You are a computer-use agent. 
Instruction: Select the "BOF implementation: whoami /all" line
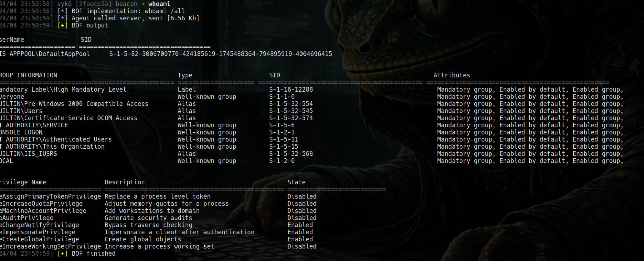[128, 11]
